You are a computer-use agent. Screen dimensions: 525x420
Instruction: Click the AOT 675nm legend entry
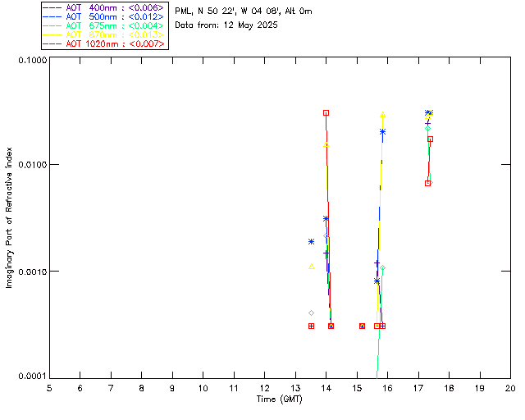(103, 25)
